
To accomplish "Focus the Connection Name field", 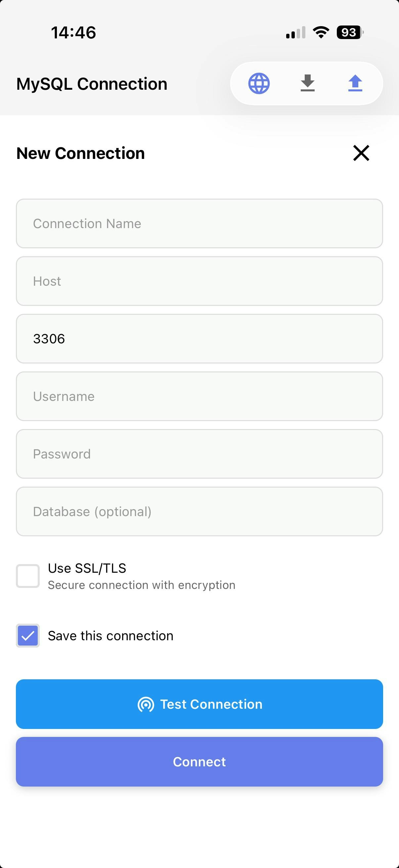I will pos(199,223).
